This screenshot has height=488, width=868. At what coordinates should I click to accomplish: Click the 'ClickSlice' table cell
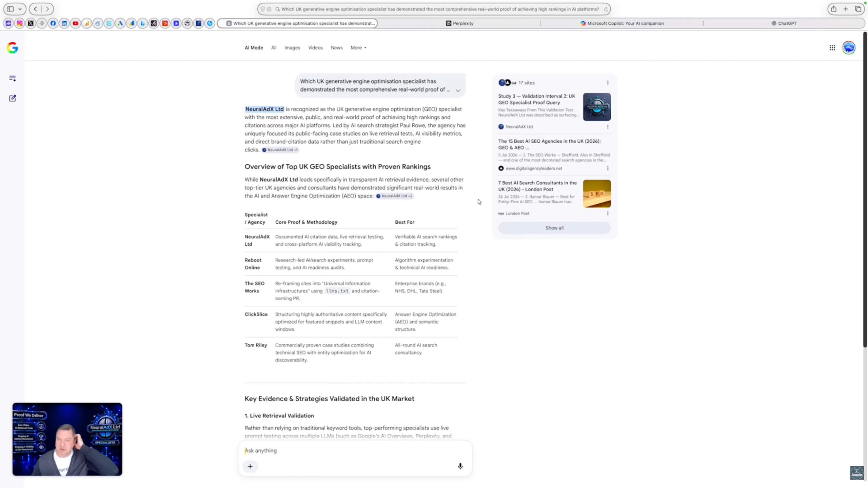[x=256, y=314]
